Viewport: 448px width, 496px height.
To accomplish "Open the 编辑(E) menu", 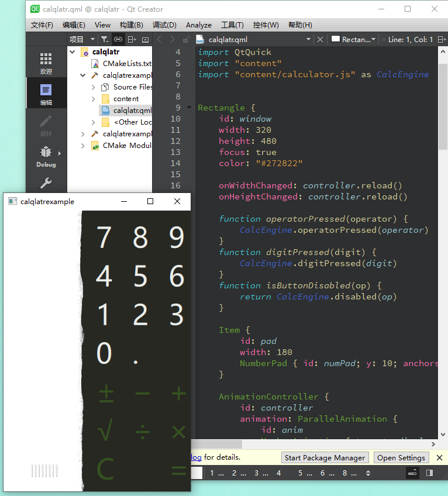I will (x=74, y=25).
